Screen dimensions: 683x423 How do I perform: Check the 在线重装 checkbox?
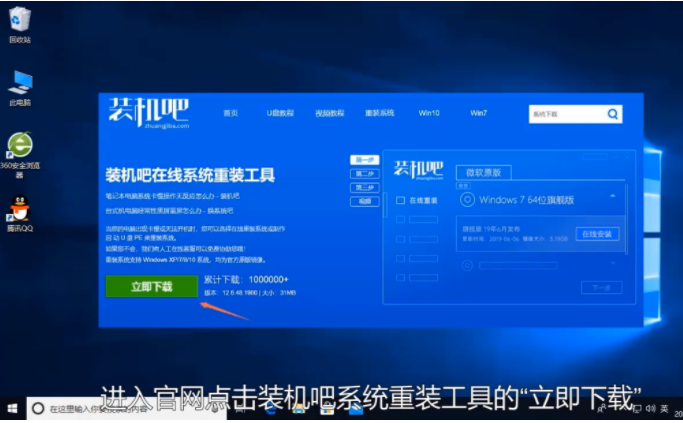click(x=400, y=200)
